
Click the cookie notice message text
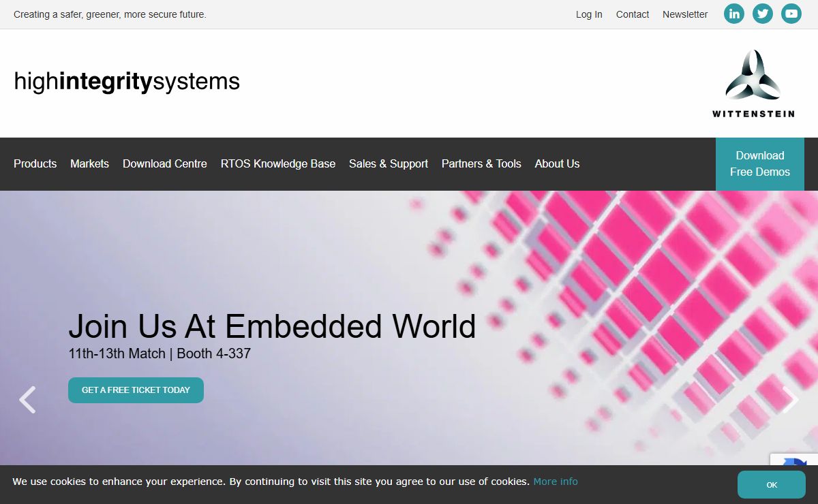(271, 482)
